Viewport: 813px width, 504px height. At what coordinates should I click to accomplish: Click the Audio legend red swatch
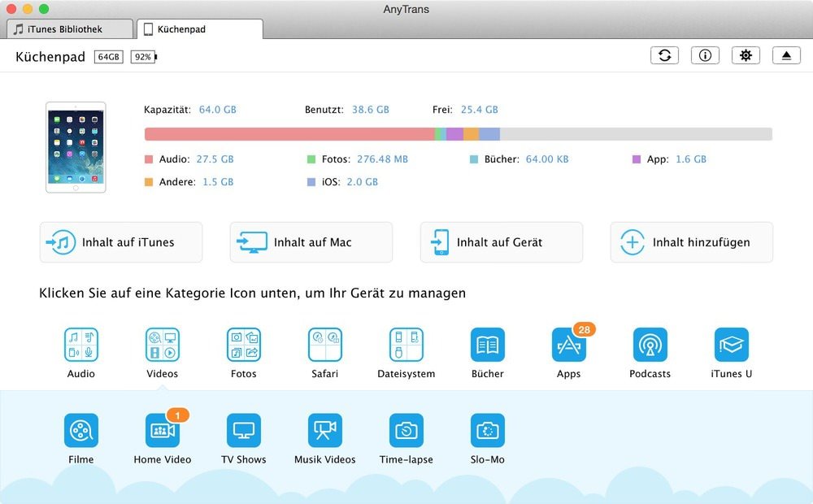[x=149, y=159]
